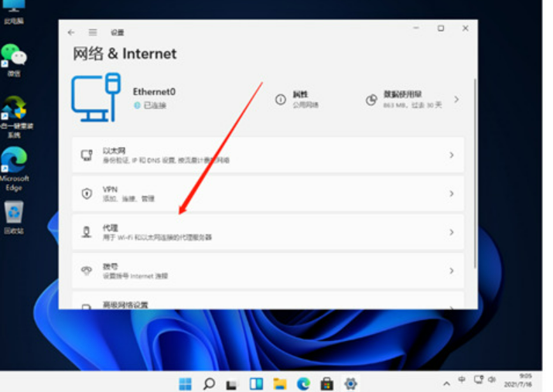Click the 网络 & Internet page heading
The height and width of the screenshot is (392, 553).
[125, 54]
